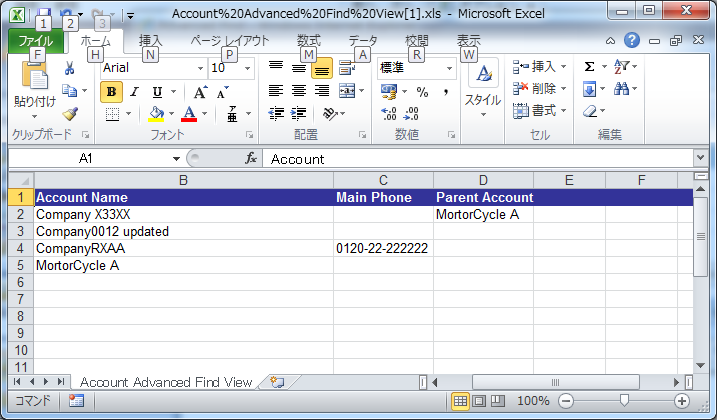This screenshot has width=717, height=420.
Task: Switch to Page Layout view in status bar
Action: (x=479, y=401)
